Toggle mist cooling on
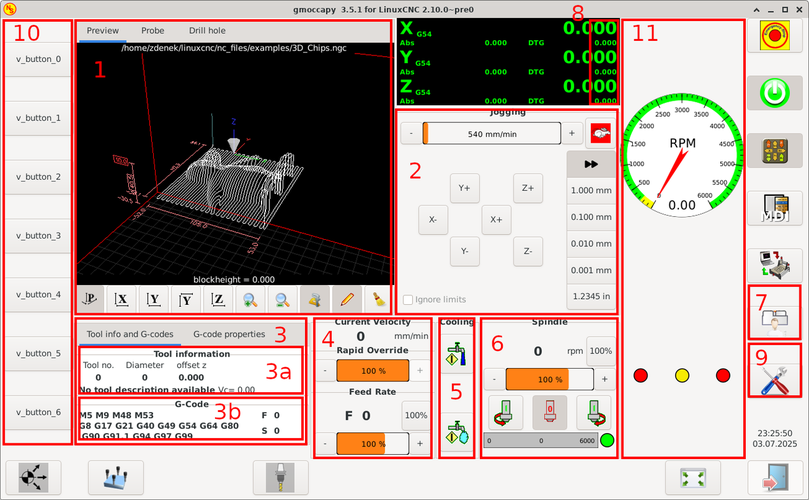Screen dimensions: 809x500 457,431
